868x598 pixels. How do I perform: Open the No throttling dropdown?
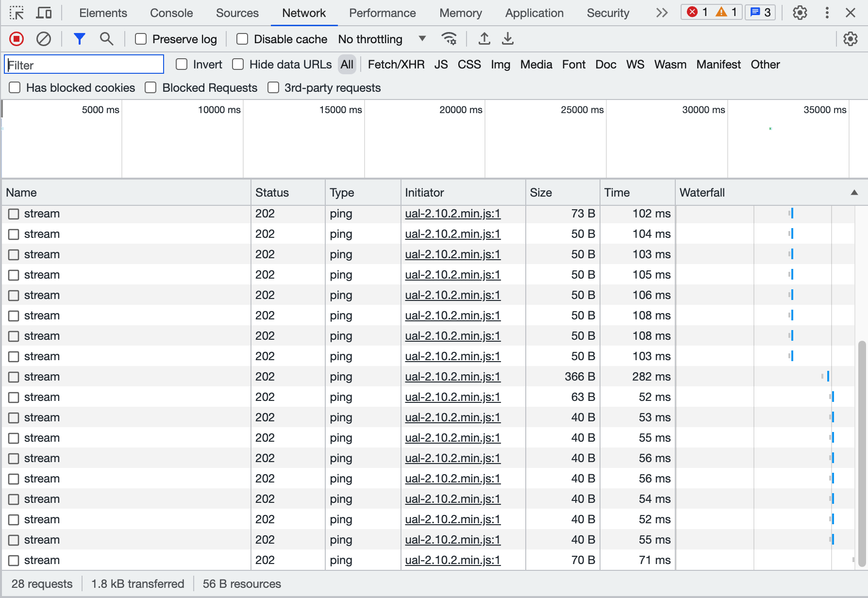(x=382, y=39)
